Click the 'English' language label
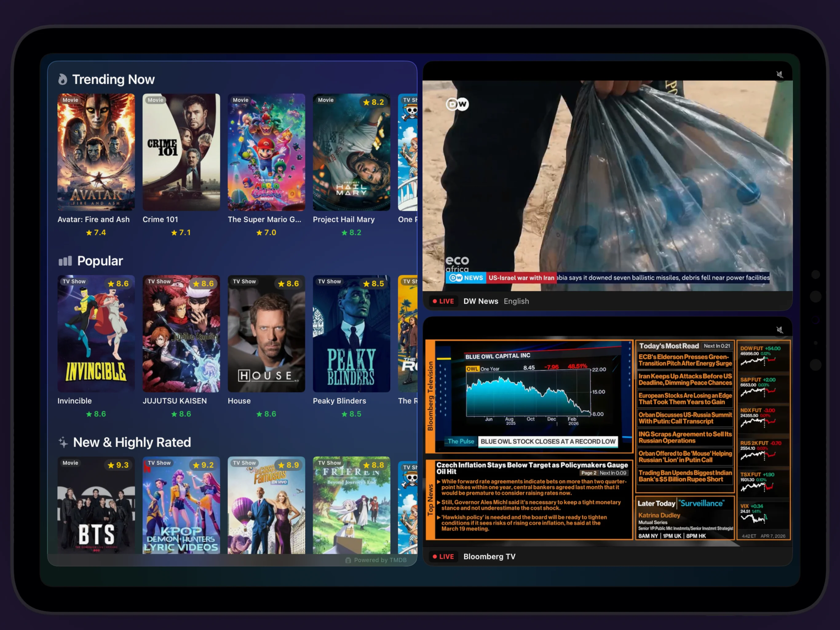Screen dimensions: 840x630 (x=517, y=301)
